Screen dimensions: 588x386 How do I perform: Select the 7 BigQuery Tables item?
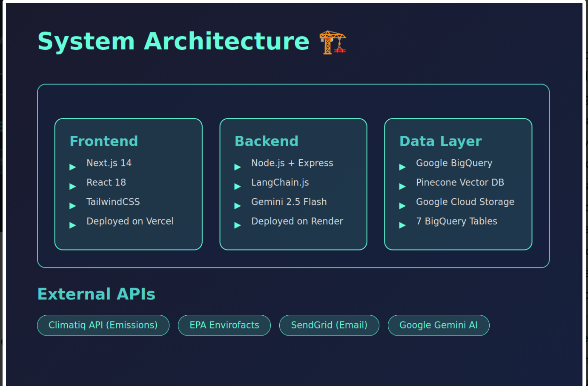tap(456, 222)
